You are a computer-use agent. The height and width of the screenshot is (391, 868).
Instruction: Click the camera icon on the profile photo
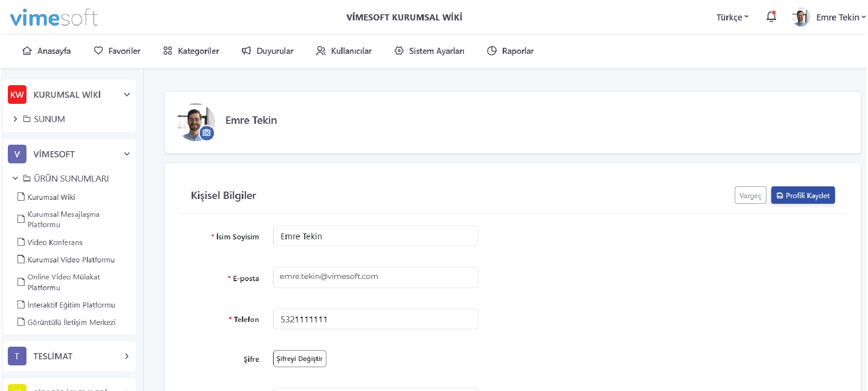(x=207, y=133)
